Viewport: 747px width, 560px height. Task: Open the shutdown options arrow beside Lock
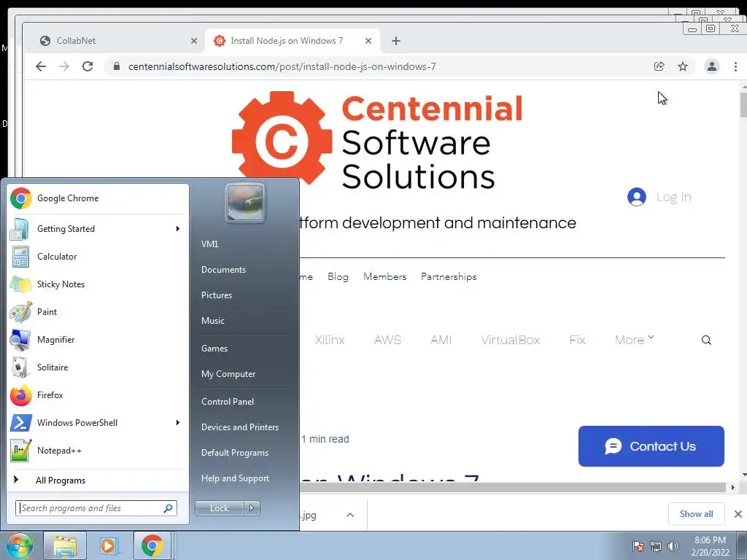[252, 508]
